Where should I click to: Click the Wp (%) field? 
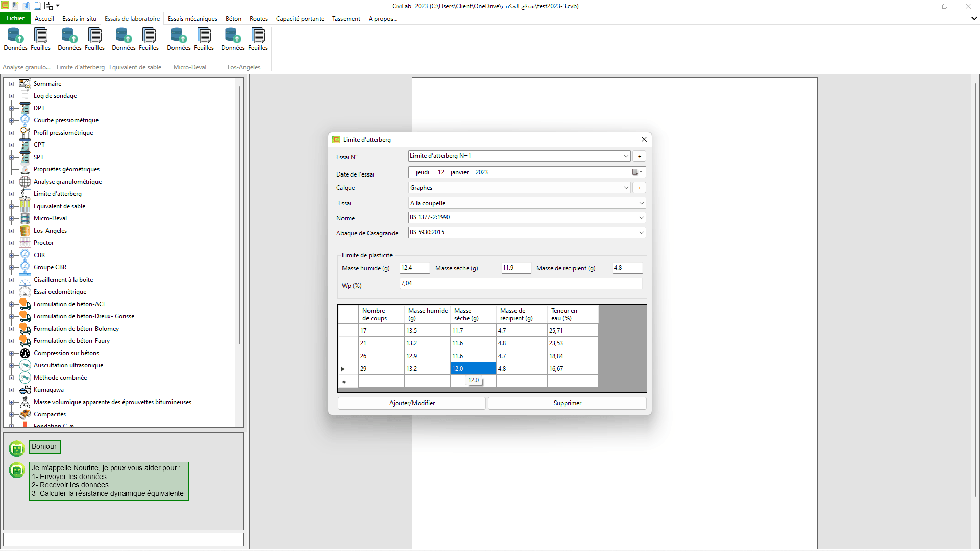pos(521,283)
